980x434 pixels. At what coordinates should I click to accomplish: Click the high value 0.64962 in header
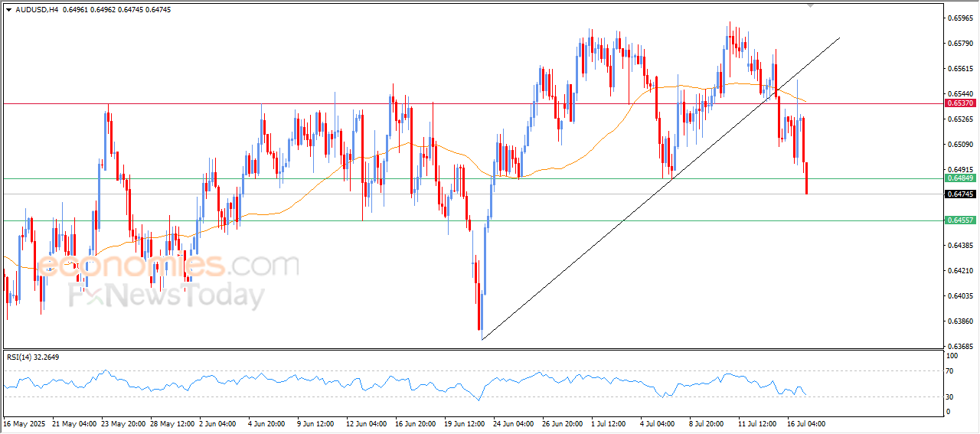point(104,10)
